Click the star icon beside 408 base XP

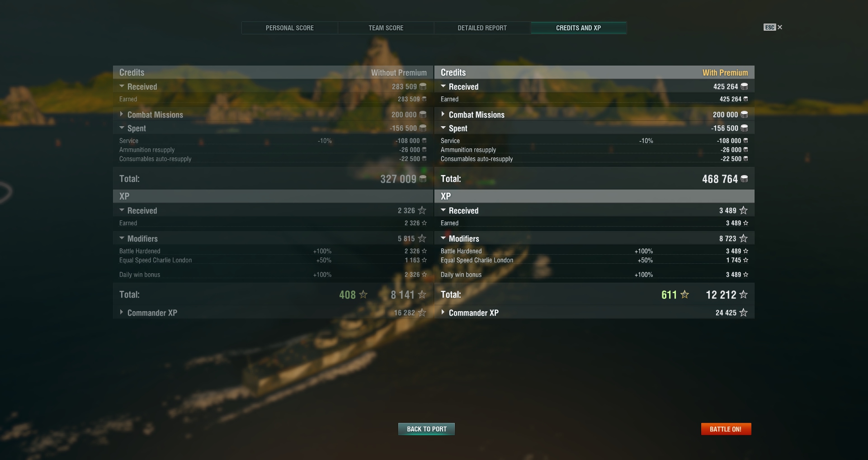363,294
